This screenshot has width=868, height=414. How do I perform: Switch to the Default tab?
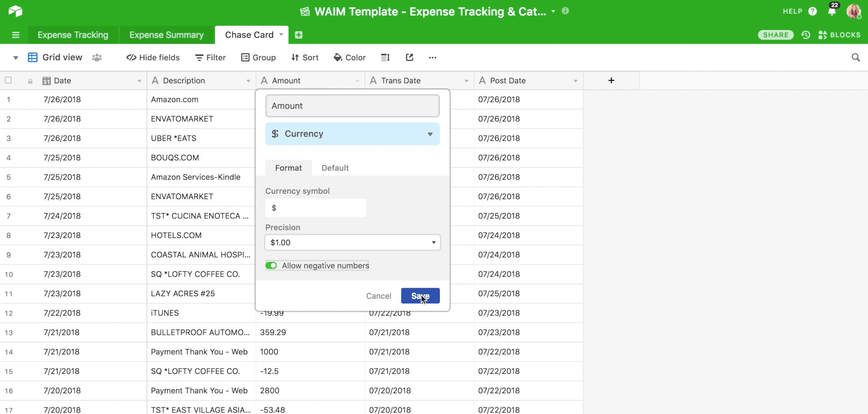pos(335,168)
